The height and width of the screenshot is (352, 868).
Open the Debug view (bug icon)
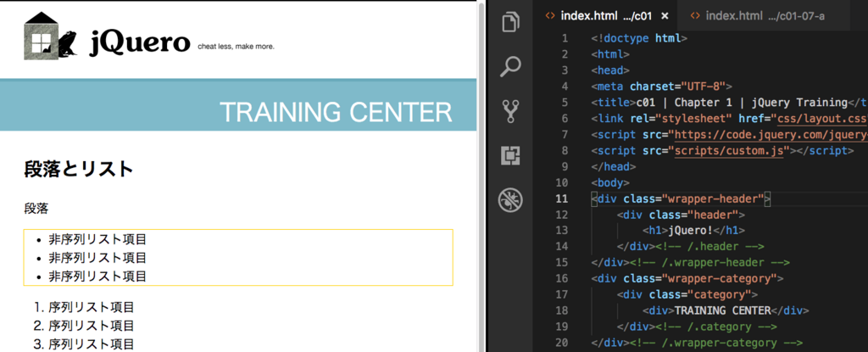[510, 200]
